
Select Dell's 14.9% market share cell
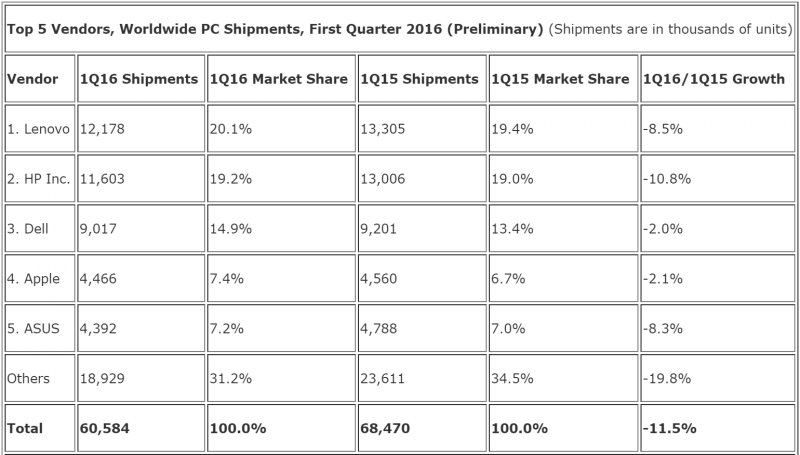tap(228, 229)
